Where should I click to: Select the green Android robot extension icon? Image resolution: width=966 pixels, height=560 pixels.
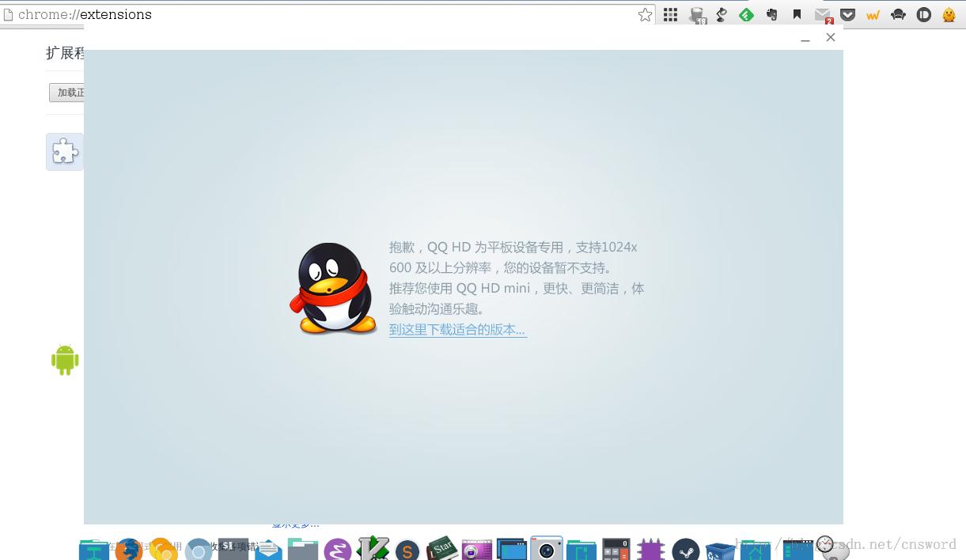tap(65, 360)
